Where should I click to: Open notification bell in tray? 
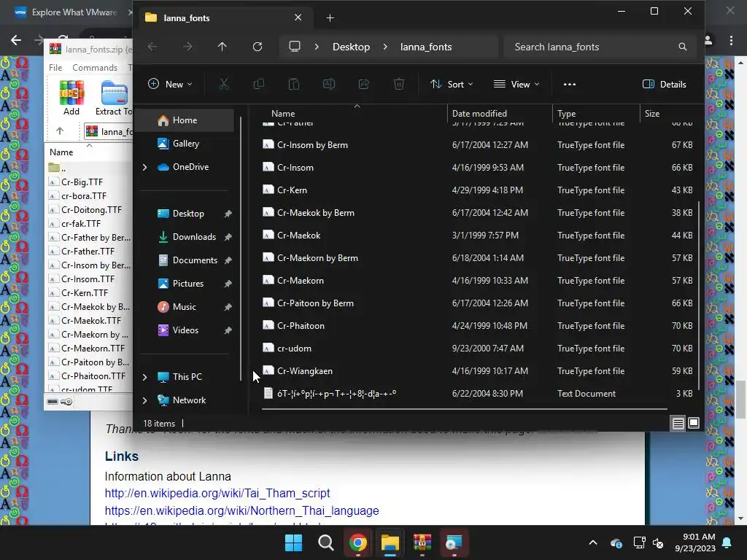[x=727, y=542]
